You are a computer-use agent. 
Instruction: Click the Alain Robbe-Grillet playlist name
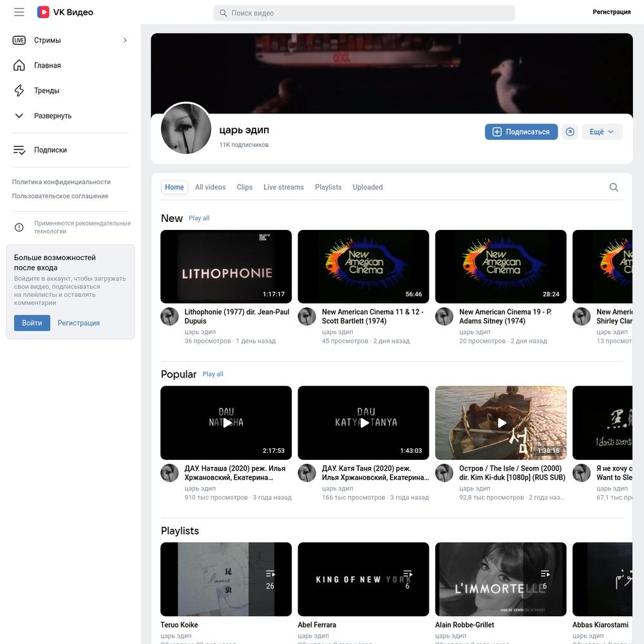coord(464,625)
